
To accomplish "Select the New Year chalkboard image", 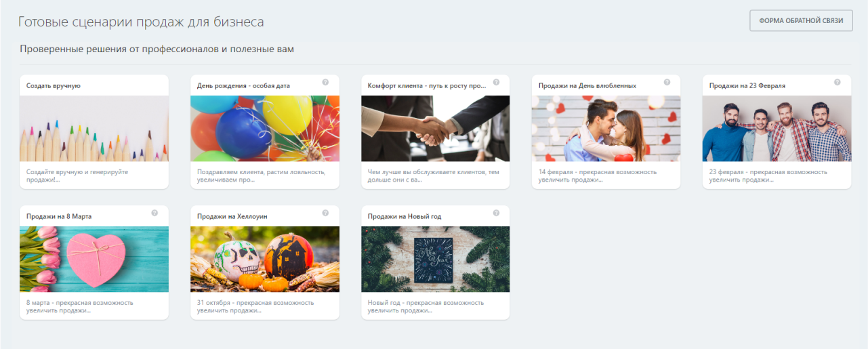I will [436, 259].
